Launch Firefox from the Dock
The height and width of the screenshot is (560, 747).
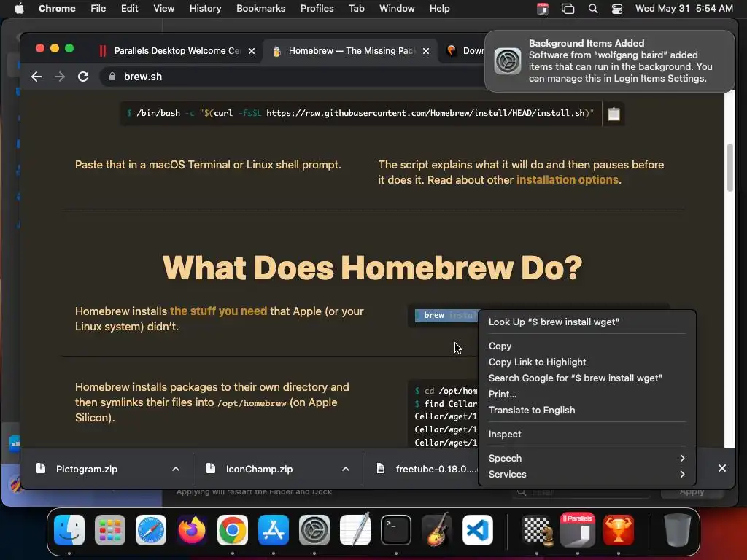(192, 530)
